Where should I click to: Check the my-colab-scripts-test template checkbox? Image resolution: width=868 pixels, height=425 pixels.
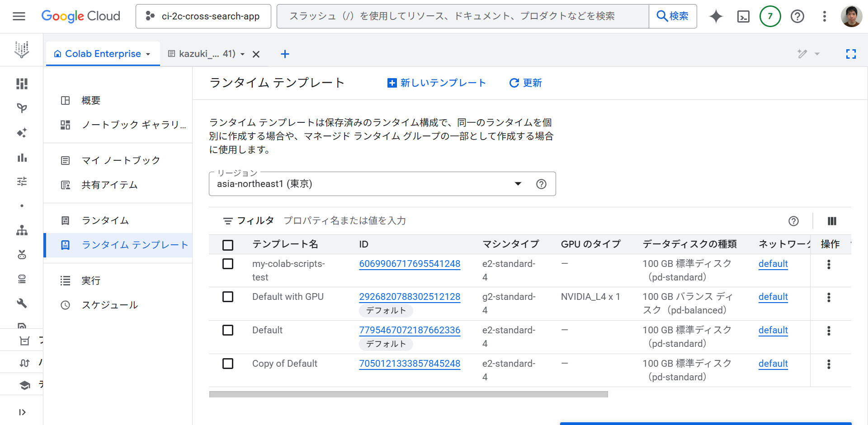(228, 264)
